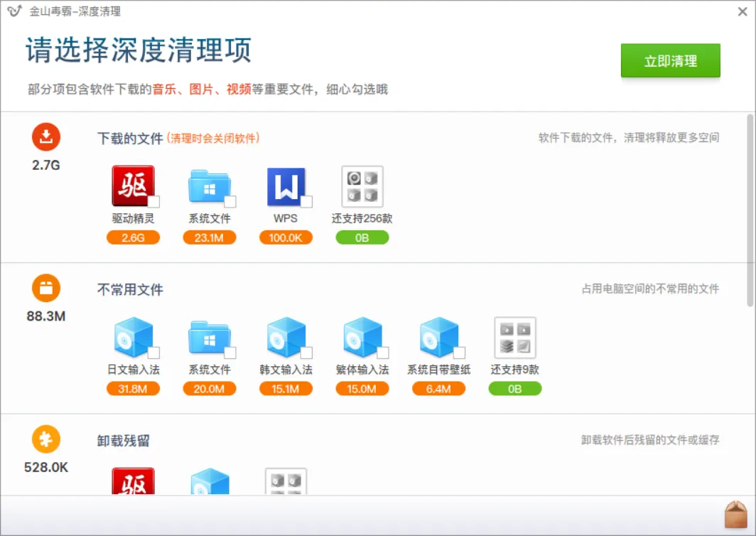Close the 深度清理 window
This screenshot has height=536, width=756.
point(742,11)
